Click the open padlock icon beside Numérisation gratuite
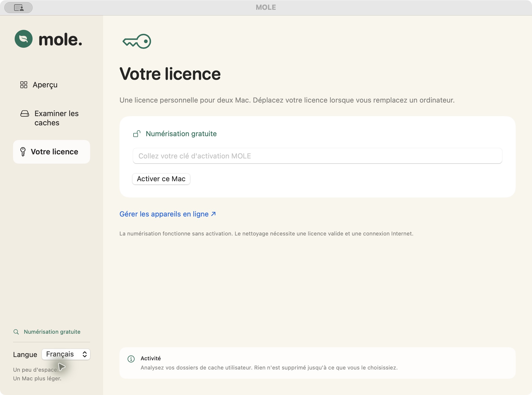 137,134
